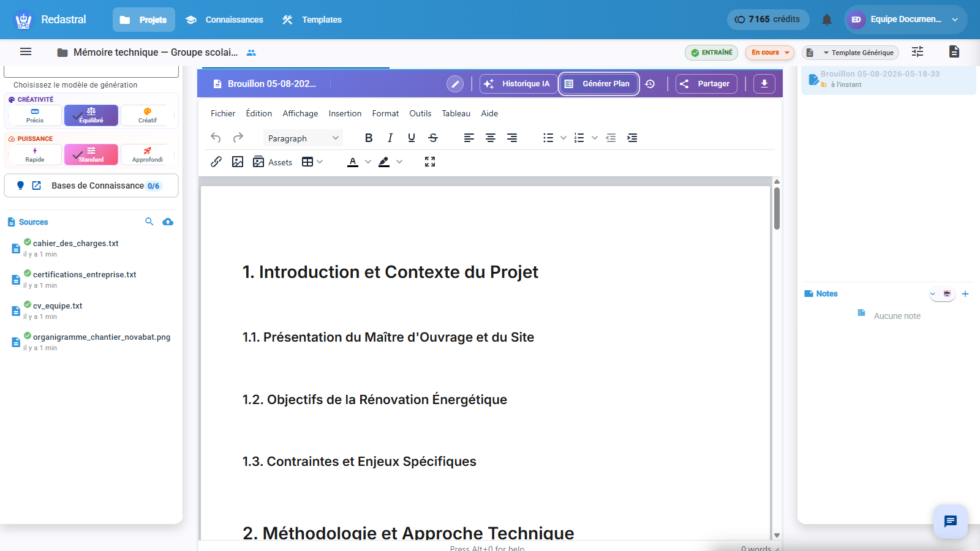Expand numbered list style options
980x551 pixels.
(595, 138)
